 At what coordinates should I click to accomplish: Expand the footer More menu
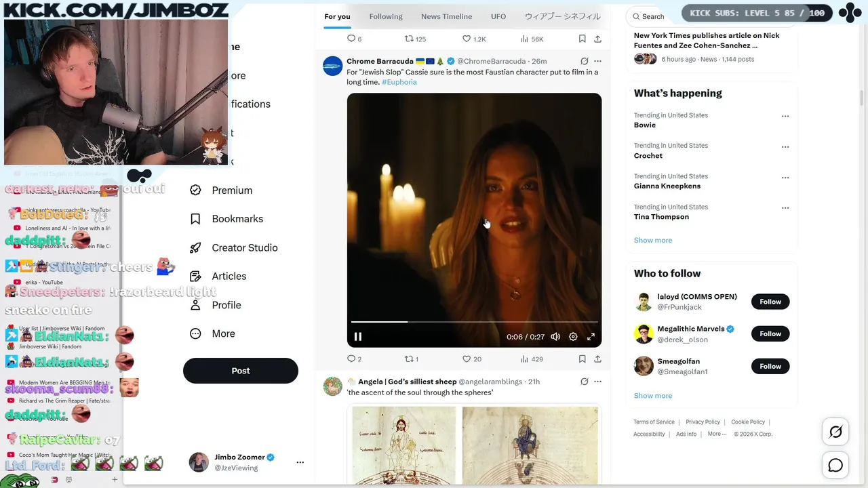point(717,434)
